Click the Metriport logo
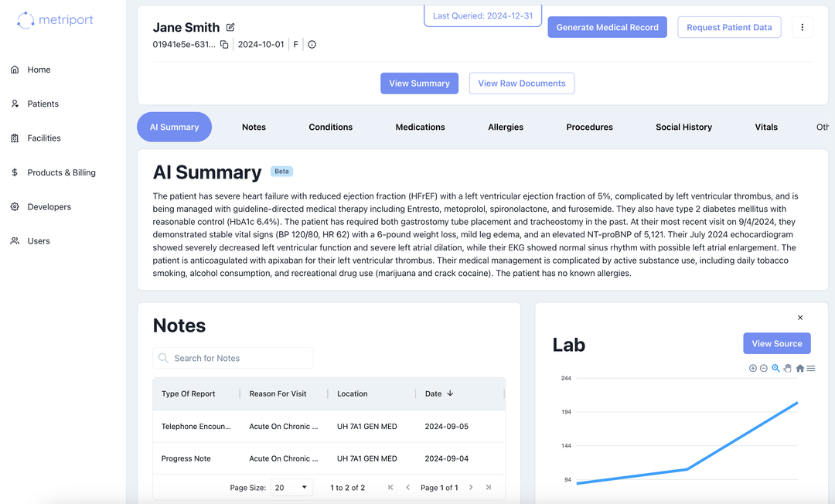The image size is (835, 504). (x=55, y=20)
